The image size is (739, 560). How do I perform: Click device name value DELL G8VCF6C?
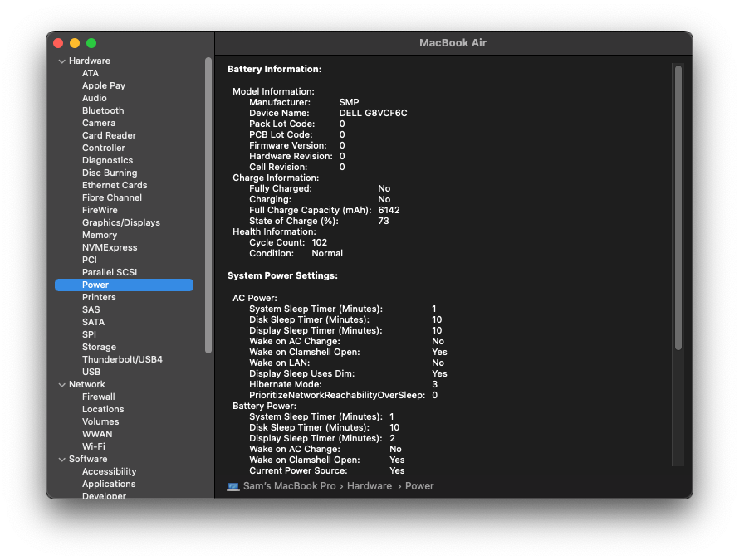pos(373,113)
